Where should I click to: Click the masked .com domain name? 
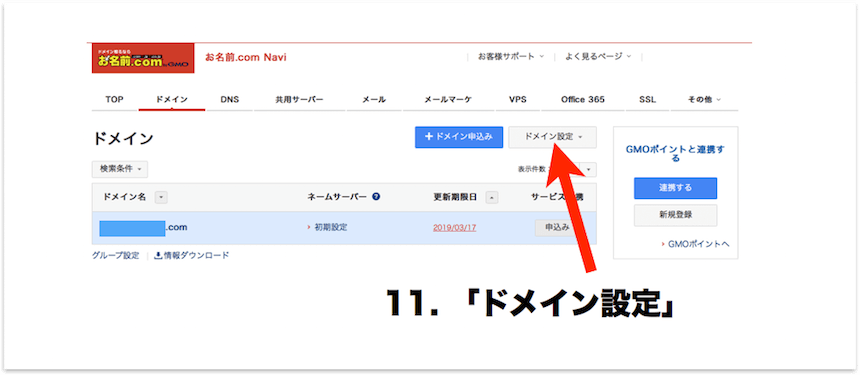coord(143,228)
